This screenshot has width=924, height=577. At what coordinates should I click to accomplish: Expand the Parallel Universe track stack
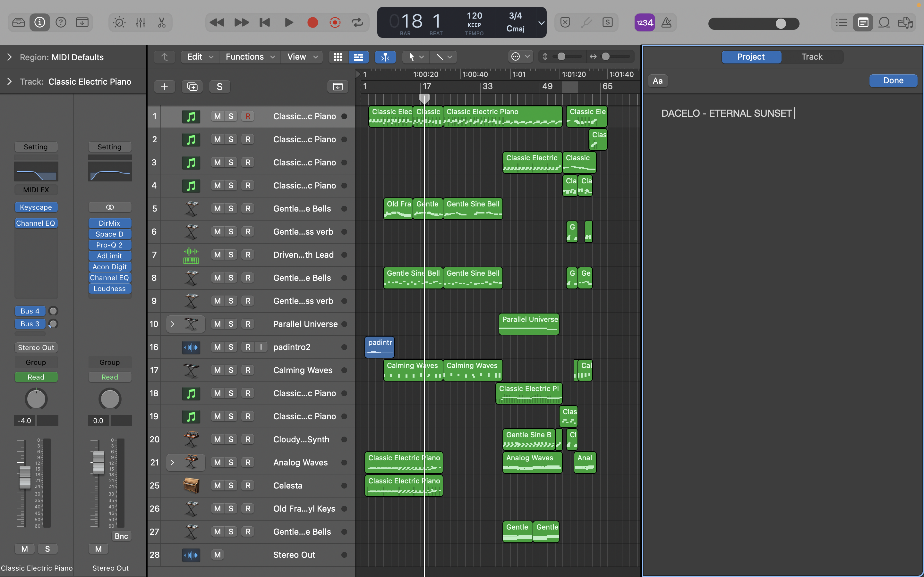(172, 324)
